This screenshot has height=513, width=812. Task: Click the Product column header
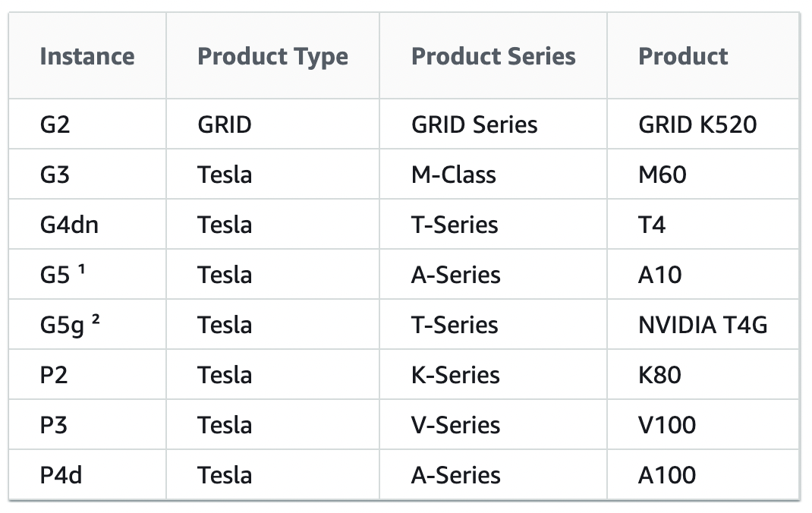(683, 56)
